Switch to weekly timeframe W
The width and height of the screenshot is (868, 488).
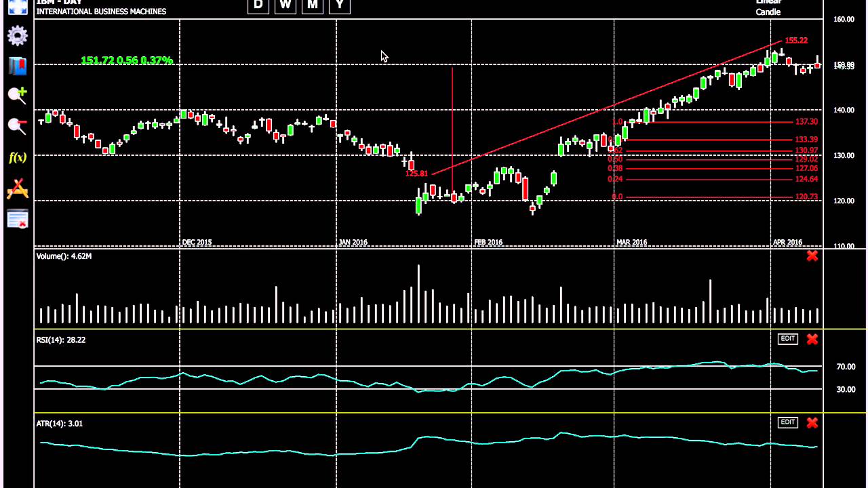[285, 5]
